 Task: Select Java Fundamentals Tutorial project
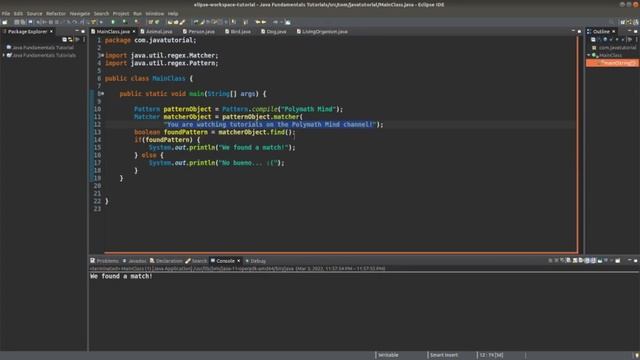point(43,47)
